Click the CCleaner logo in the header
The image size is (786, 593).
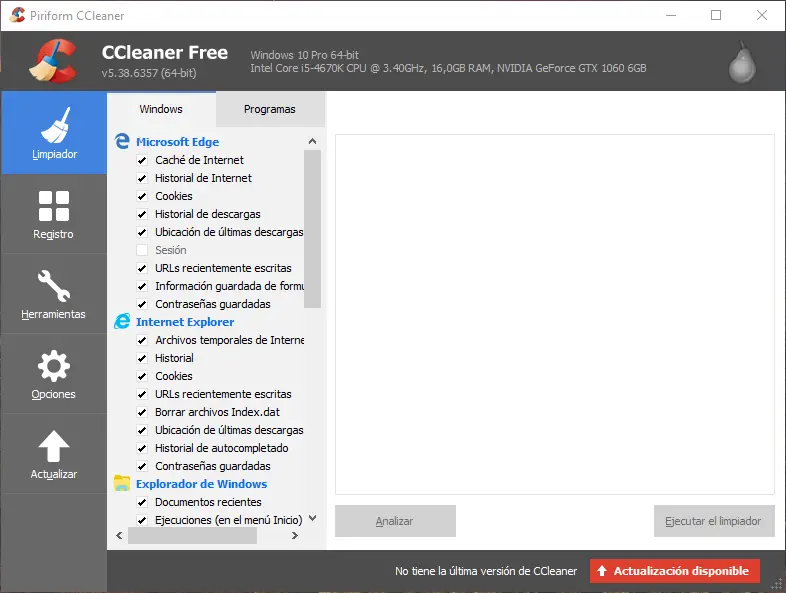(x=54, y=61)
